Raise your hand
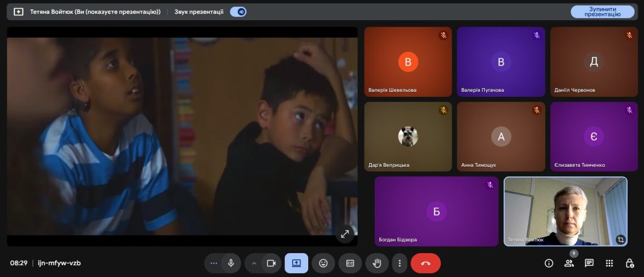644x277 pixels. coord(377,263)
